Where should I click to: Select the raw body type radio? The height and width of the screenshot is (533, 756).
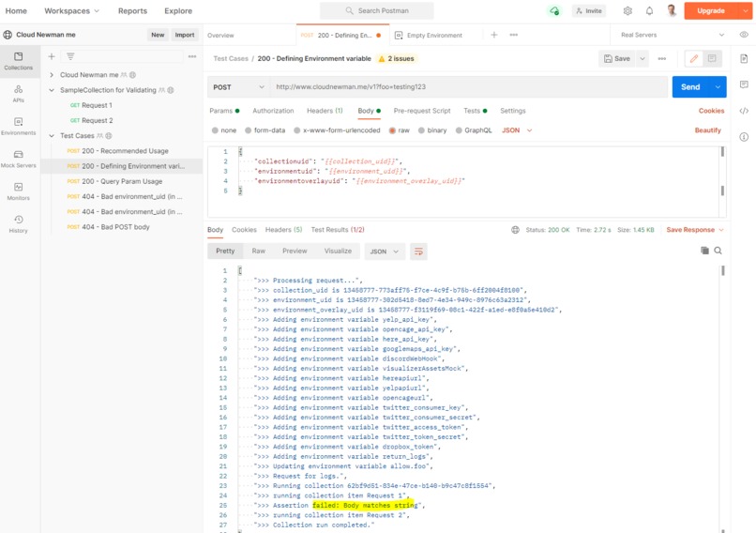click(392, 130)
